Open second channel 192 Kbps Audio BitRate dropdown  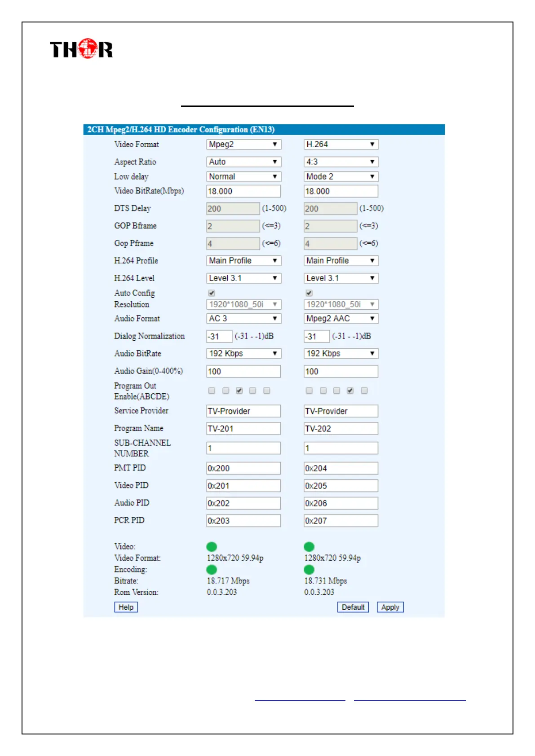(x=341, y=353)
